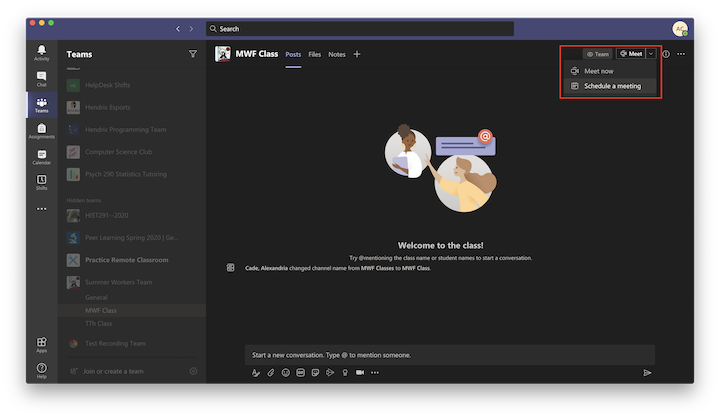The height and width of the screenshot is (418, 720).
Task: Go forward with the right arrow
Action: [x=191, y=29]
